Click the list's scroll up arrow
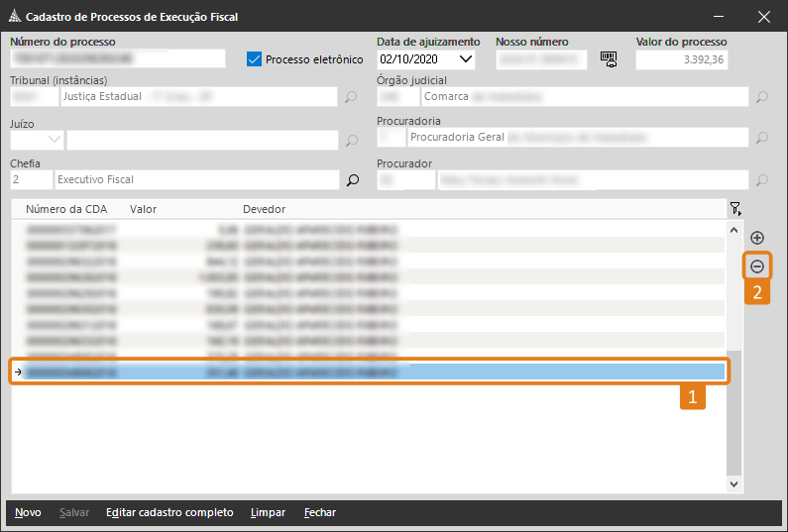 pos(733,230)
